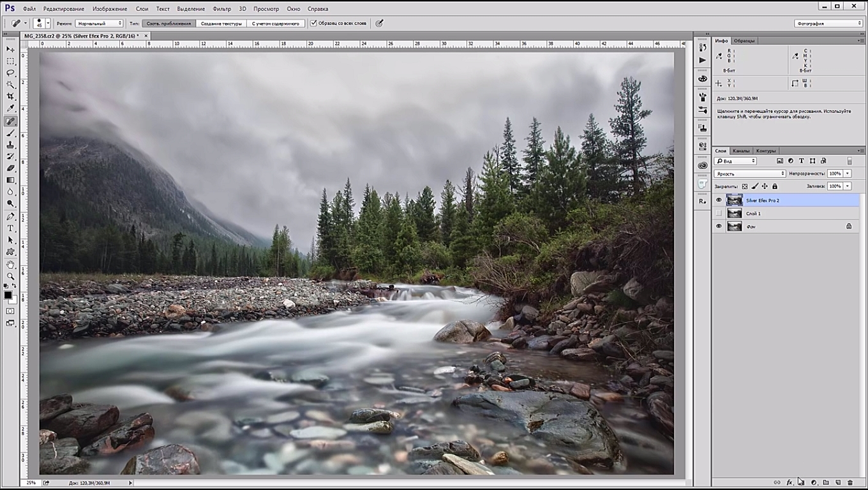Switch to the Образцы tab
The height and width of the screenshot is (490, 868).
(x=744, y=41)
